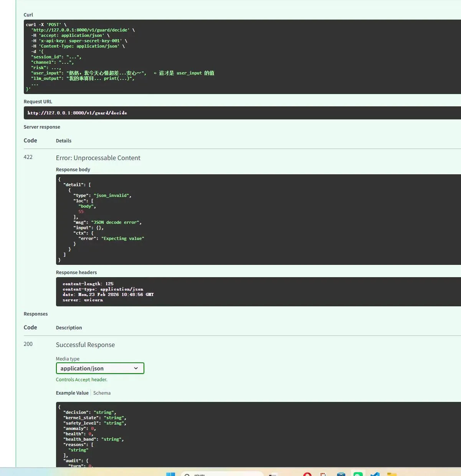The width and height of the screenshot is (461, 476).
Task: Open the Media type application/json dropdown
Action: pyautogui.click(x=100, y=368)
